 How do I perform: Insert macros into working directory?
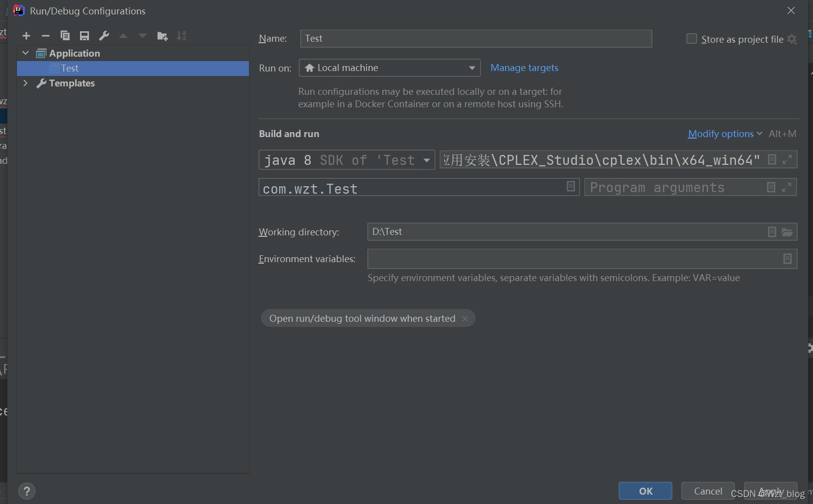pyautogui.click(x=772, y=232)
